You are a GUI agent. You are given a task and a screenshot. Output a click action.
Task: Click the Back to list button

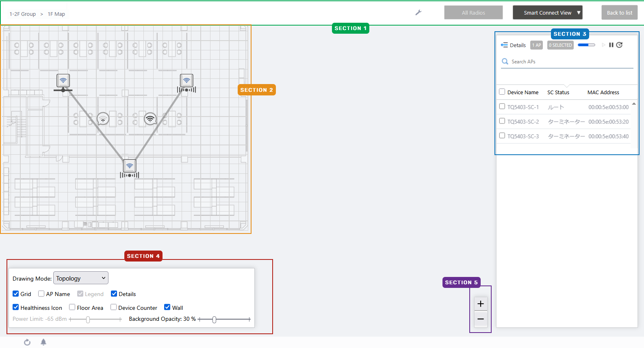[619, 13]
